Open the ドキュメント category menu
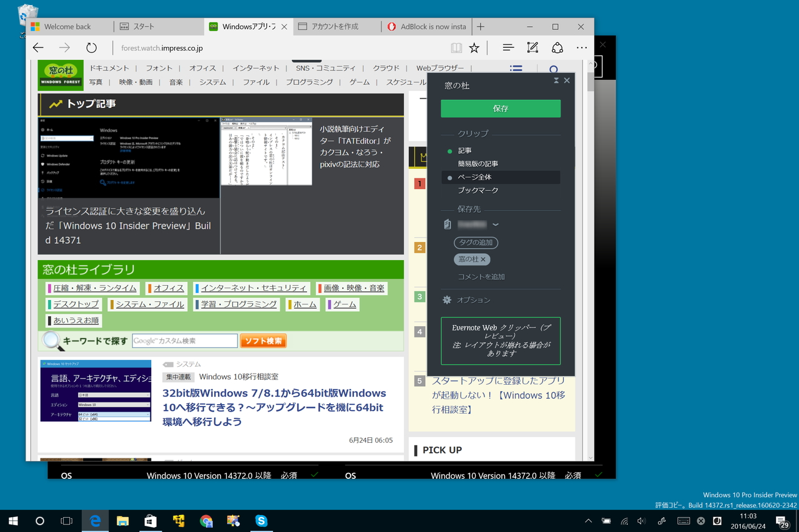The height and width of the screenshot is (532, 799). tap(109, 69)
